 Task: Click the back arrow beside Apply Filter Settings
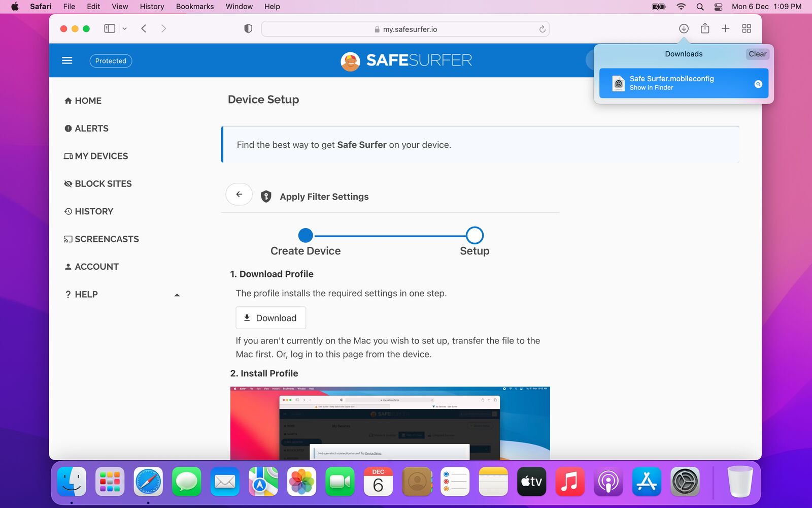(239, 194)
